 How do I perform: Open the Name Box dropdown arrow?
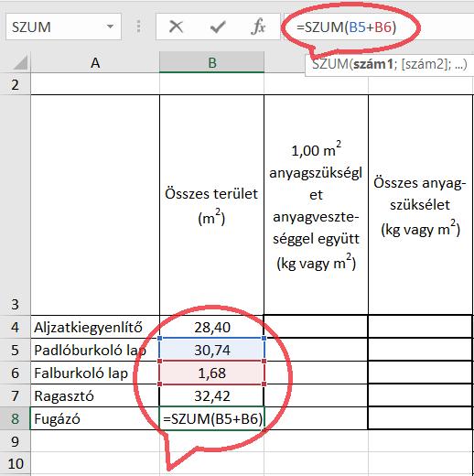pyautogui.click(x=110, y=27)
